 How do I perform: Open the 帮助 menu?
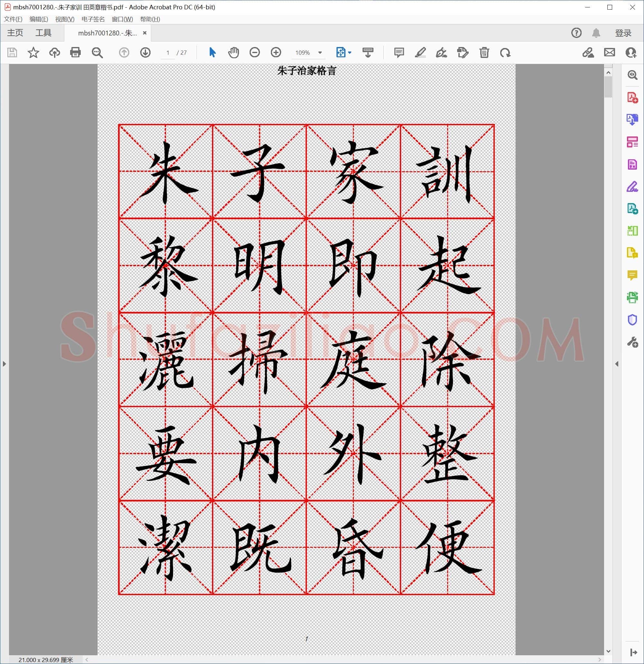click(150, 19)
